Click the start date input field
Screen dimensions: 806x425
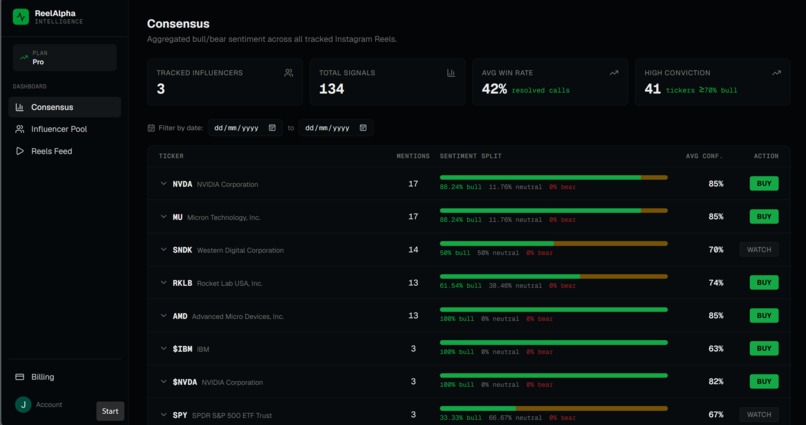(x=245, y=127)
